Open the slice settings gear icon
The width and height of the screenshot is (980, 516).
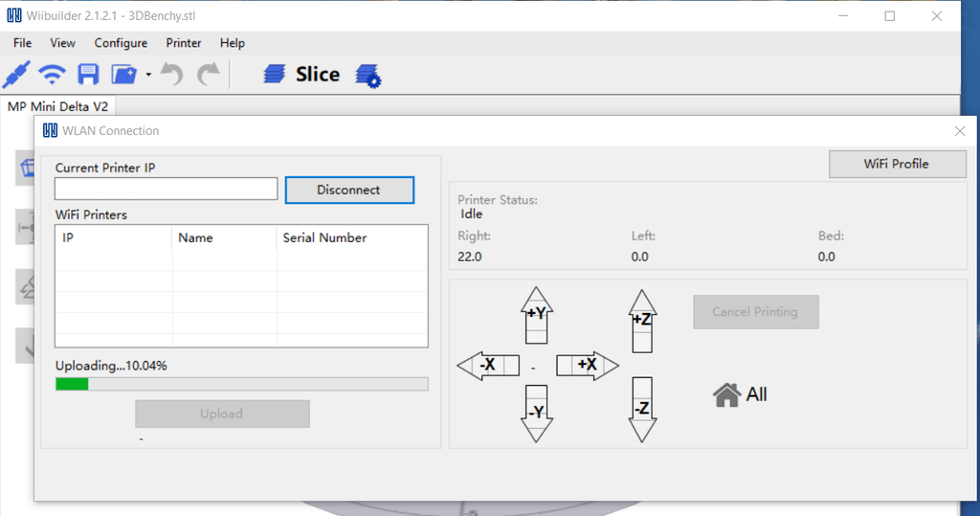[x=368, y=76]
